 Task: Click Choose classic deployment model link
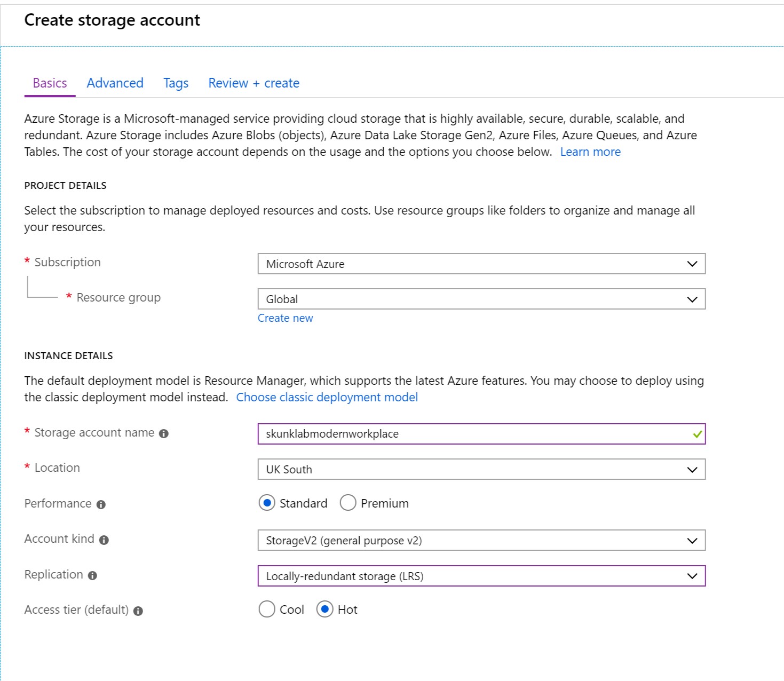(x=327, y=397)
